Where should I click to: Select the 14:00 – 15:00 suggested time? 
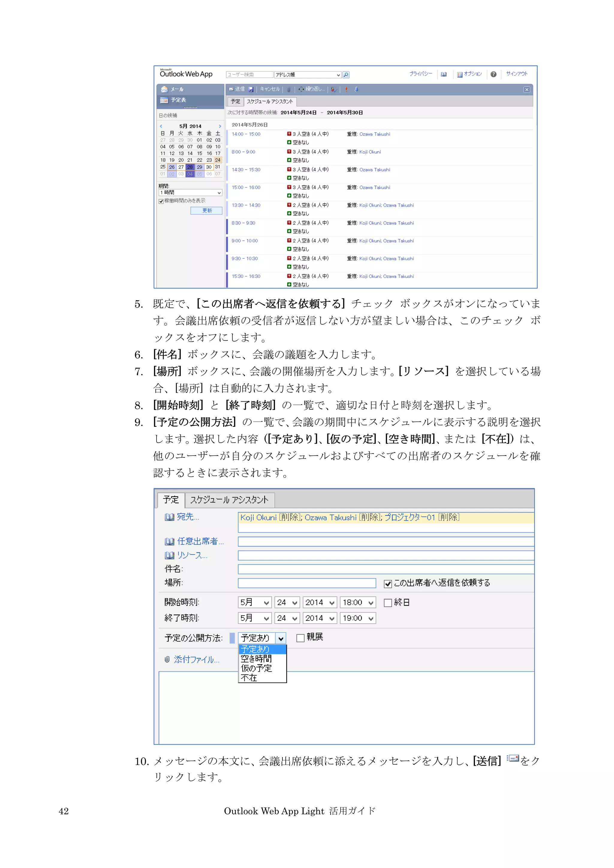(246, 134)
